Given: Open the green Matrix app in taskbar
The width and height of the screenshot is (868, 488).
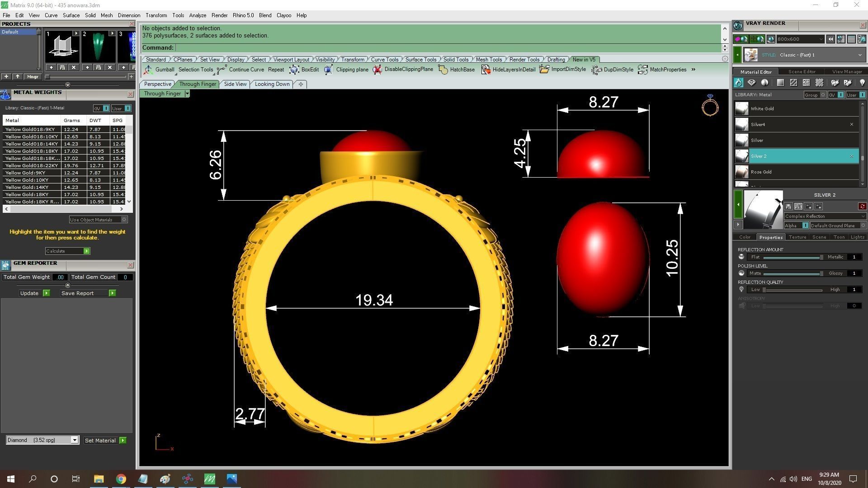Looking at the screenshot, I should tap(210, 479).
